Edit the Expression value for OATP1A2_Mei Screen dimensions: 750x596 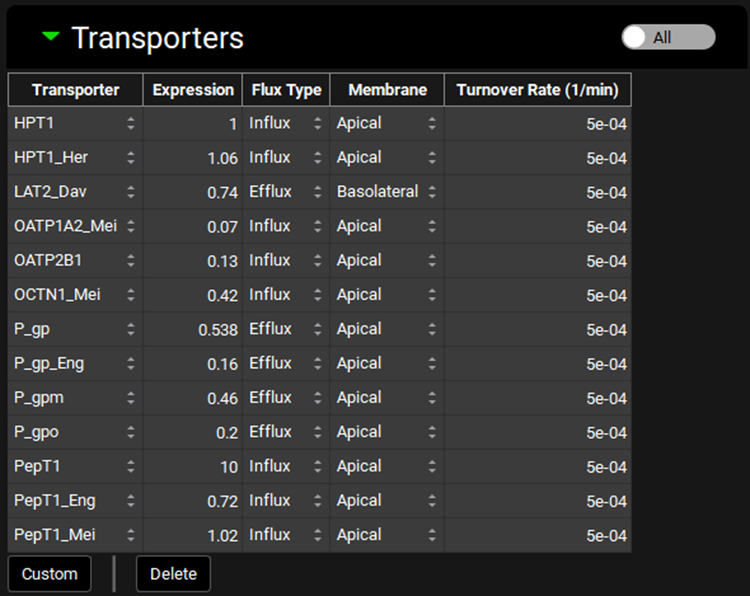tap(193, 227)
